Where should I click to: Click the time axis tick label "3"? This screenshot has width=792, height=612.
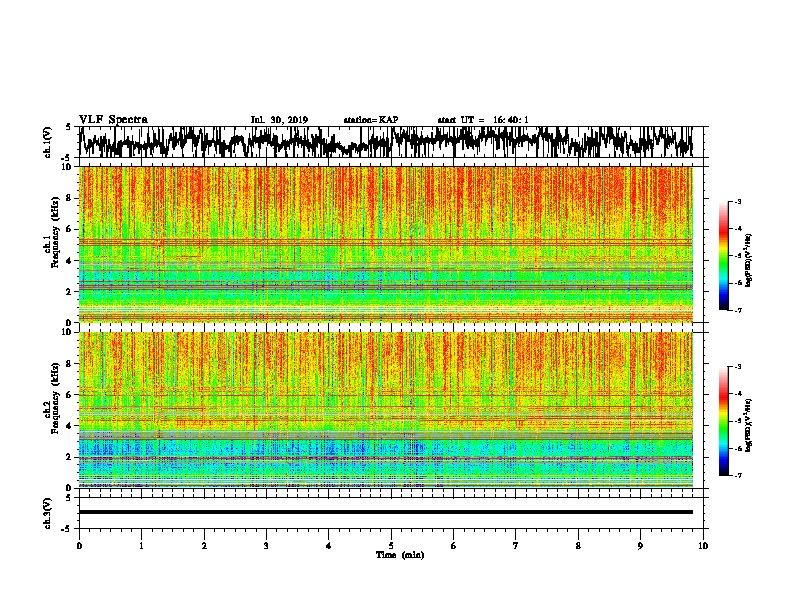(266, 546)
